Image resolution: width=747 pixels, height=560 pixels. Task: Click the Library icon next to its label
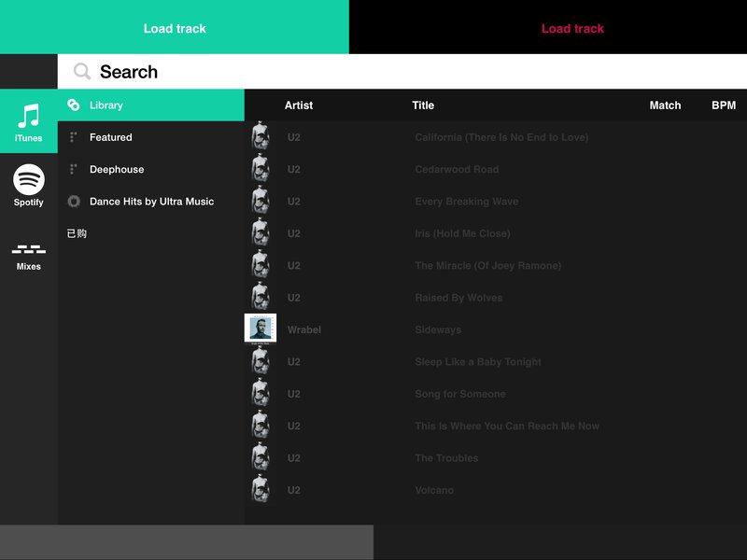pos(74,105)
